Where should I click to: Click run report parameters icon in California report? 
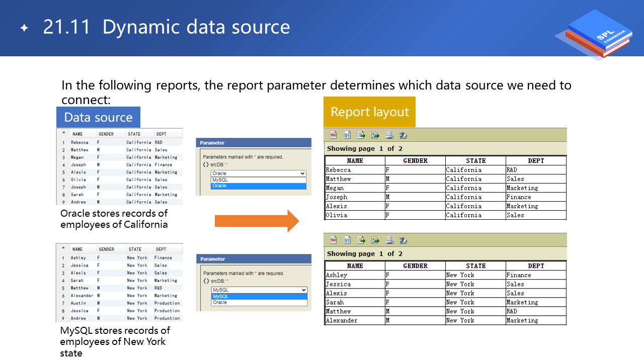pos(347,135)
